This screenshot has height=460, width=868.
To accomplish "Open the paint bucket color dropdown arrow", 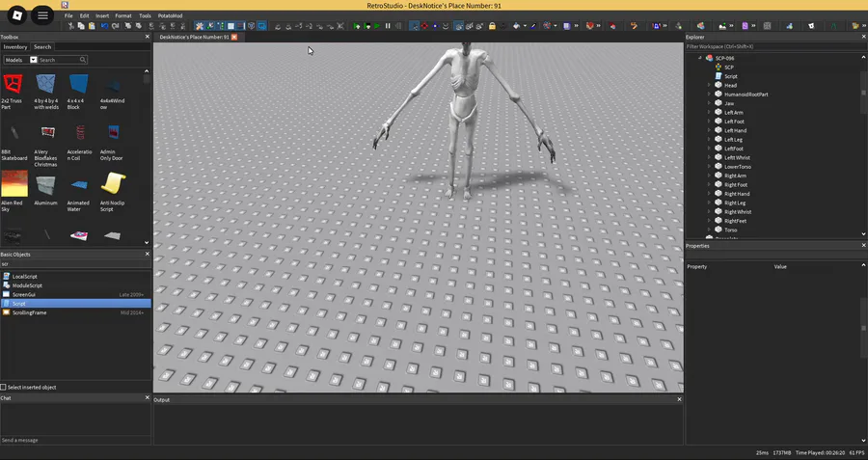I will point(525,26).
